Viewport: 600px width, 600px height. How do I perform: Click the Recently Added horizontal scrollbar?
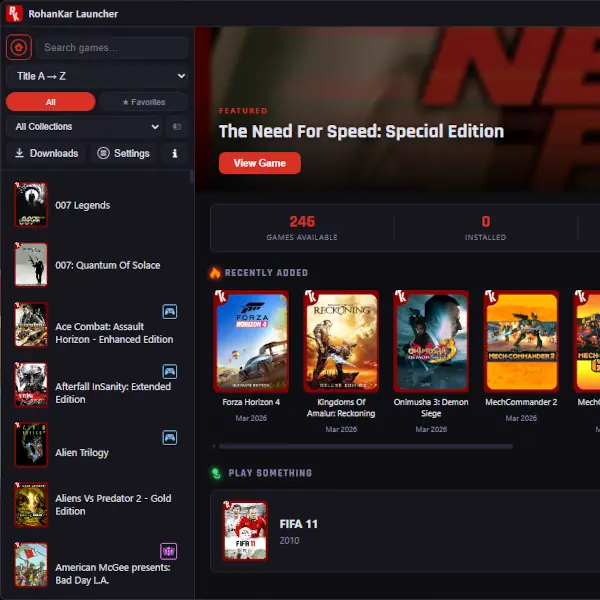[366, 446]
